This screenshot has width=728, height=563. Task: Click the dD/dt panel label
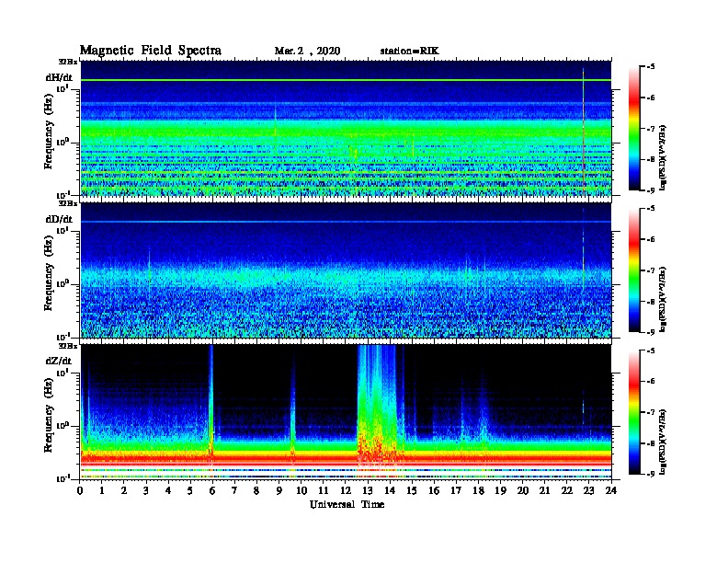coord(59,219)
